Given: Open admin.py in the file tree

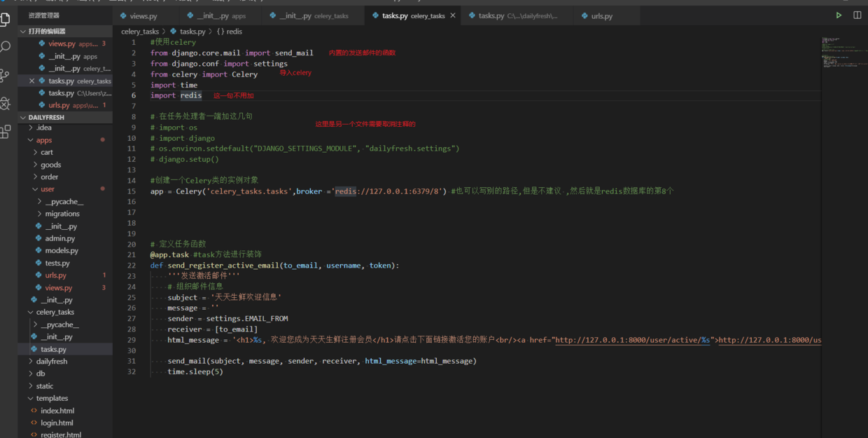Looking at the screenshot, I should click(65, 238).
